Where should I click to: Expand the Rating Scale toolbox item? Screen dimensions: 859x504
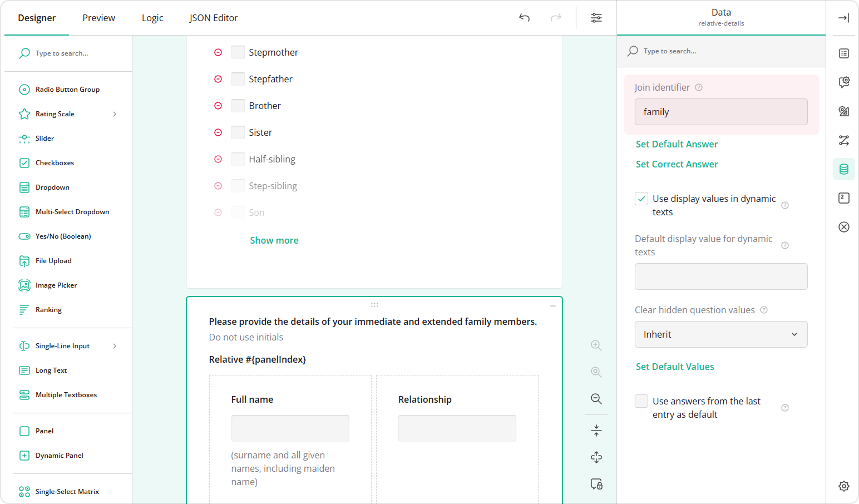point(115,113)
